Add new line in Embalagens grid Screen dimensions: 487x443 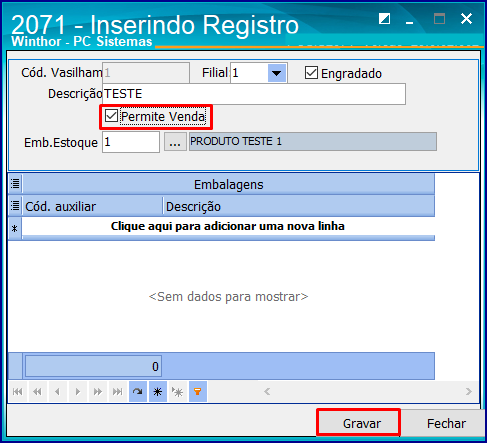(x=228, y=226)
